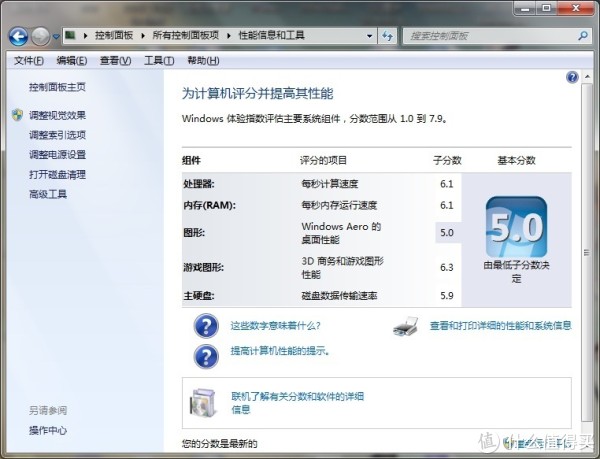Open the 编辑(E) menu

click(x=72, y=60)
